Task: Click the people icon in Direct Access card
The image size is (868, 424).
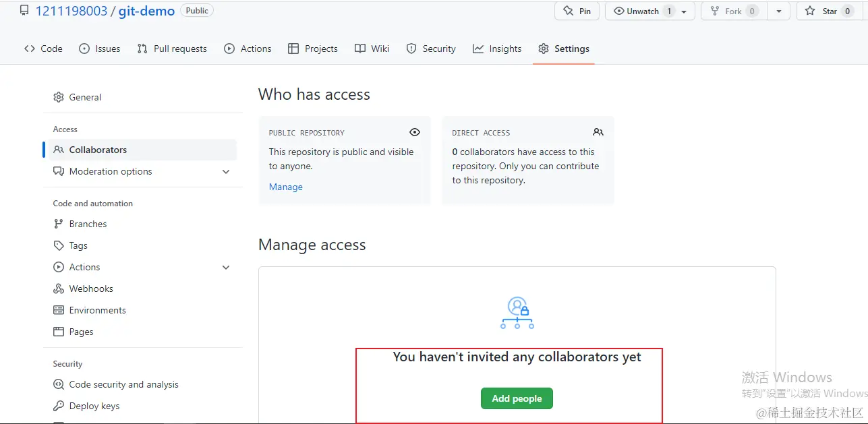Action: (x=598, y=132)
